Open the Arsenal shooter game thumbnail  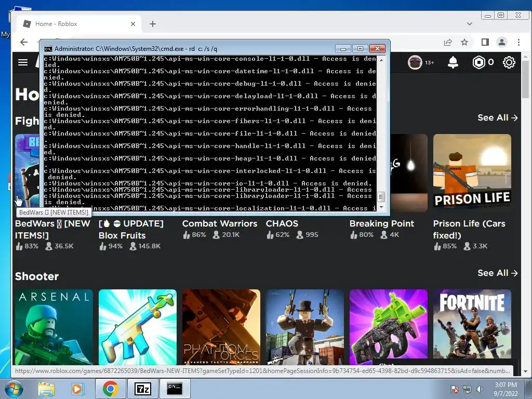coord(54,327)
